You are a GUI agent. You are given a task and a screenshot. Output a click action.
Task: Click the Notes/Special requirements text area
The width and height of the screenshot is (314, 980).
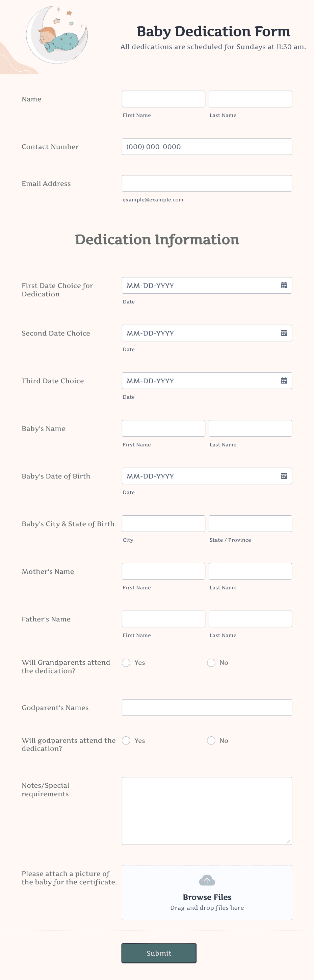[206, 810]
